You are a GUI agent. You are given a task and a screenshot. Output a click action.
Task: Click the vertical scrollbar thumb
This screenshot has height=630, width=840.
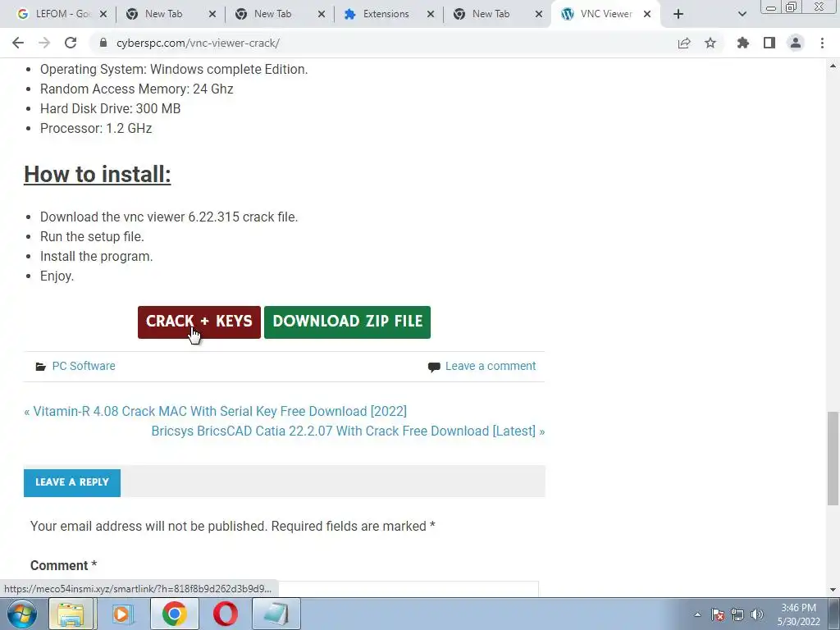[x=833, y=458]
